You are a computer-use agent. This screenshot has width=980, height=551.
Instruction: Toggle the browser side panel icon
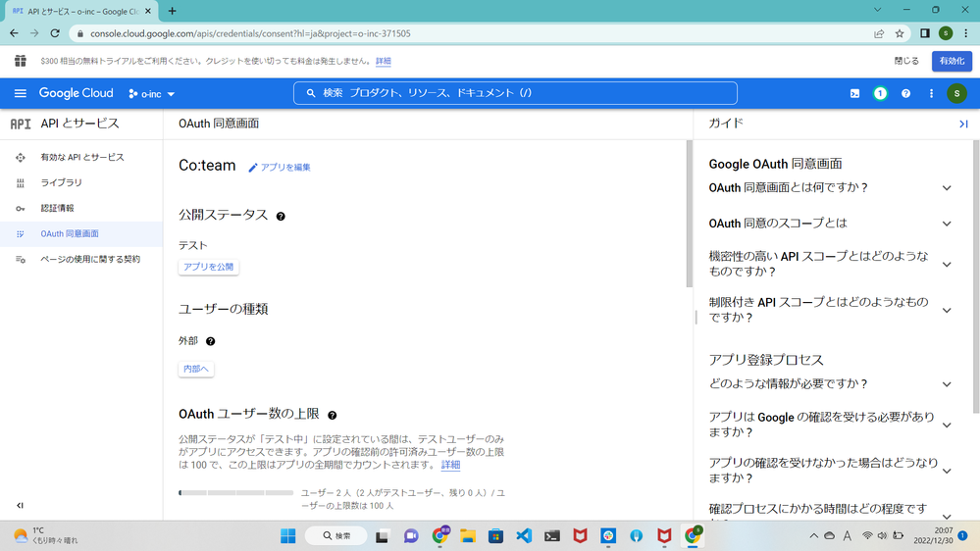tap(925, 33)
